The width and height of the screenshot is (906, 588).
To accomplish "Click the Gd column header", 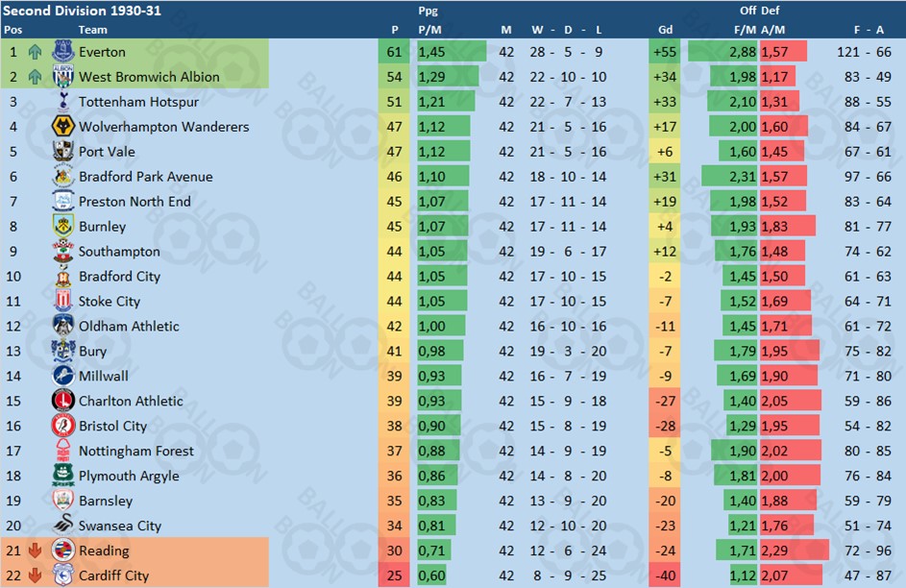I will (665, 30).
